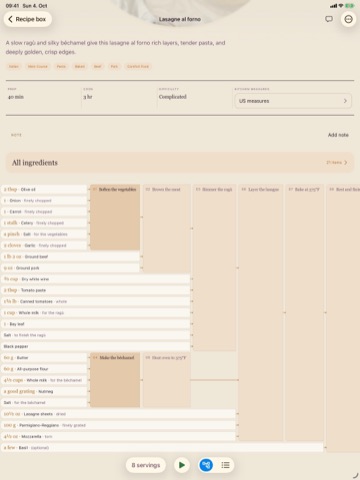The image size is (360, 480).
Task: Select Salt to finish the ragù row
Action: coord(96,335)
